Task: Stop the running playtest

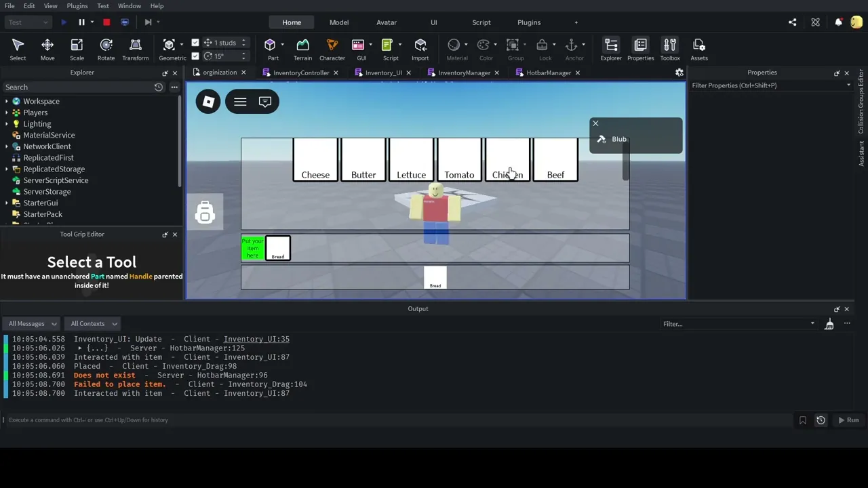Action: [x=106, y=22]
